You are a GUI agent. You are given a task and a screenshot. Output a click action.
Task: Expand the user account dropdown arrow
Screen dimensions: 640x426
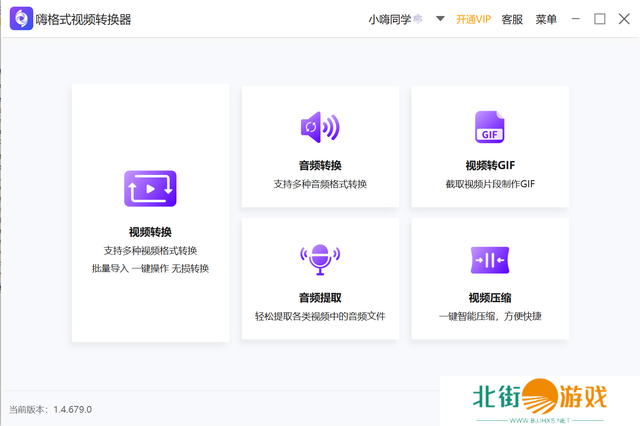440,19
